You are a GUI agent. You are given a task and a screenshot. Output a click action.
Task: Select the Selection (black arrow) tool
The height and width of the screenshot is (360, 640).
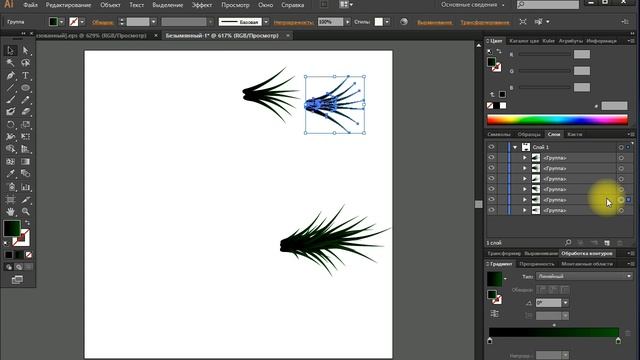[11, 51]
